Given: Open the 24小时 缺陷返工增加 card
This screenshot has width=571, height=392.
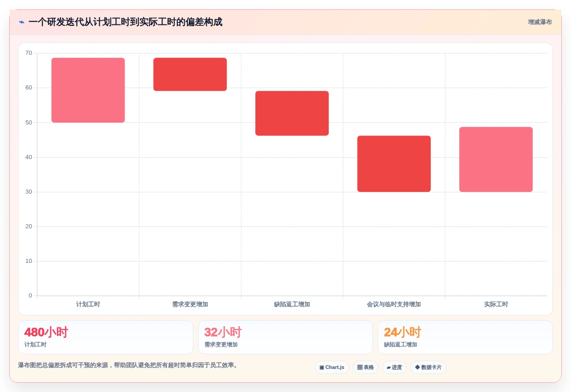Looking at the screenshot, I should point(465,337).
